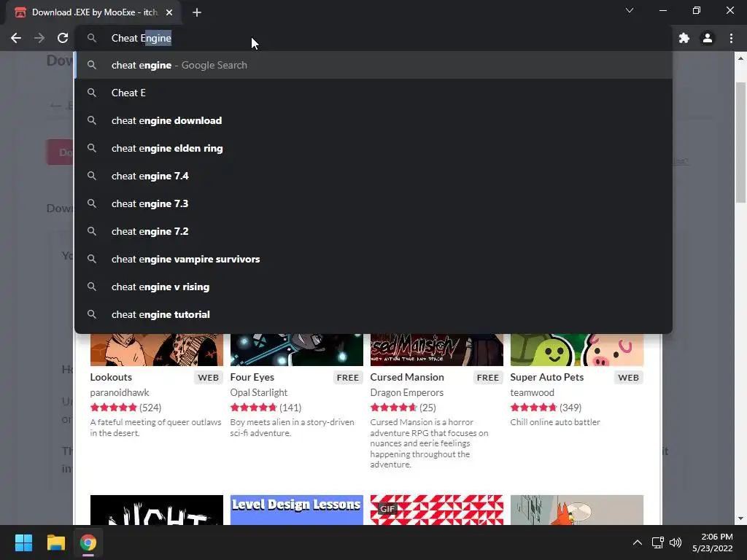The image size is (747, 560).
Task: Click the Cursed Mansion star rating
Action: click(393, 408)
